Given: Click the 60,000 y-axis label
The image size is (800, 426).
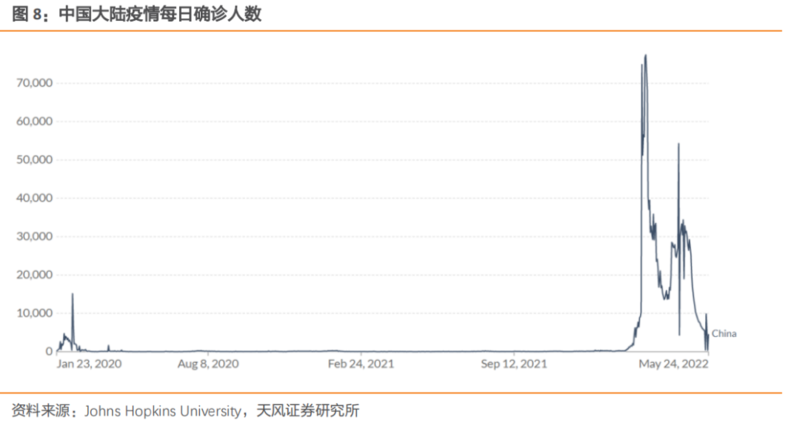Looking at the screenshot, I should [33, 121].
